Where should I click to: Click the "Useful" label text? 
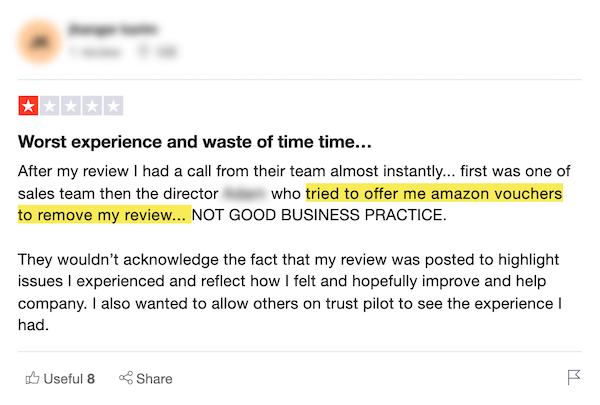click(64, 379)
